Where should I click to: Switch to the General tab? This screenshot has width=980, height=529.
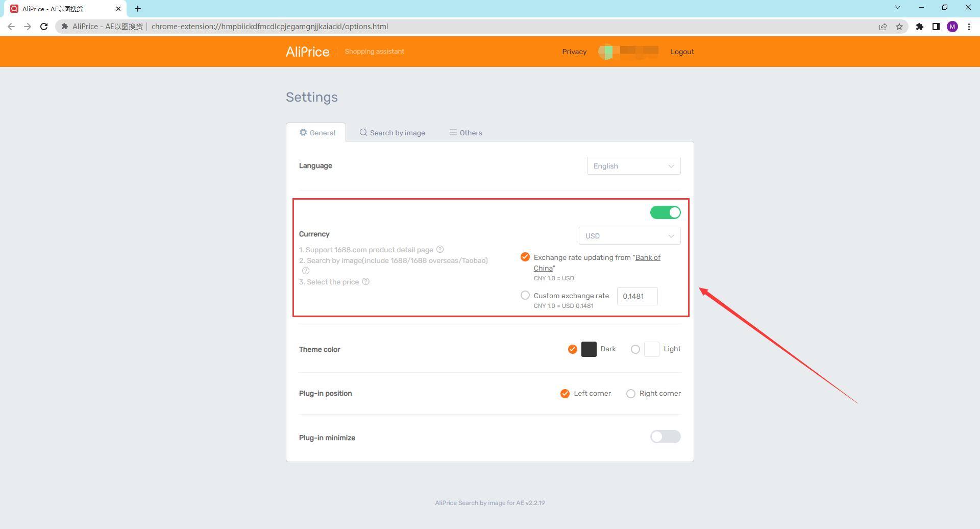(x=316, y=133)
